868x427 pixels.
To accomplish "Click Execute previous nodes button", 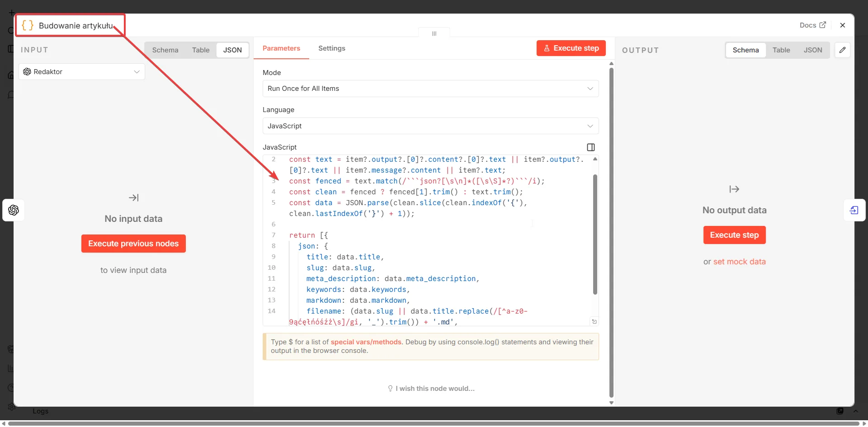I will point(133,244).
